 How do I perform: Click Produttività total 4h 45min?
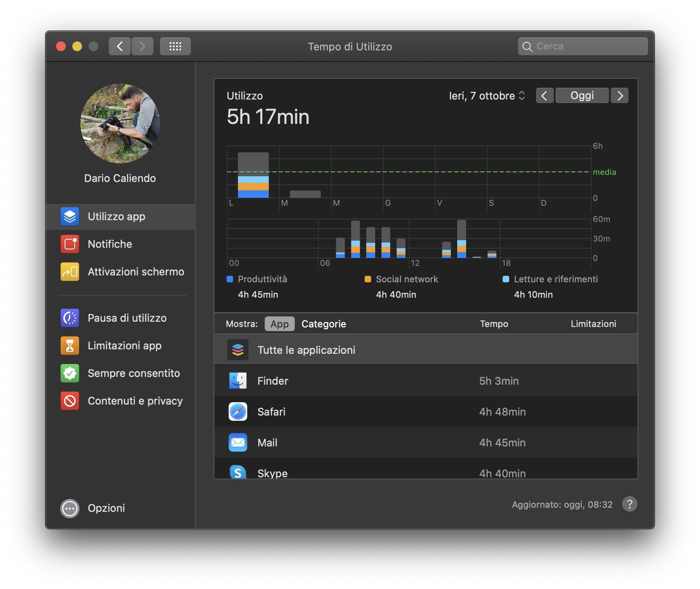click(x=258, y=294)
